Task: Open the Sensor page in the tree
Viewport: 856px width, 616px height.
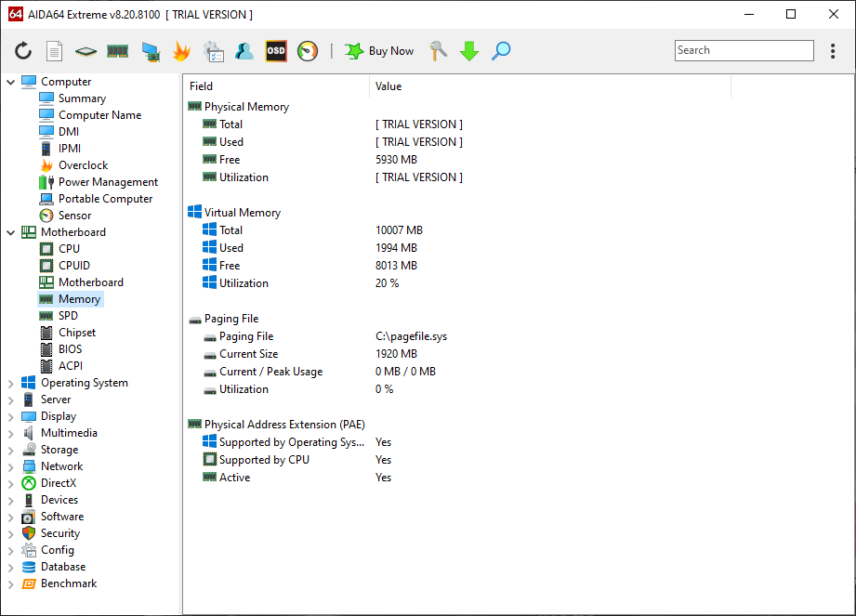Action: 74,216
